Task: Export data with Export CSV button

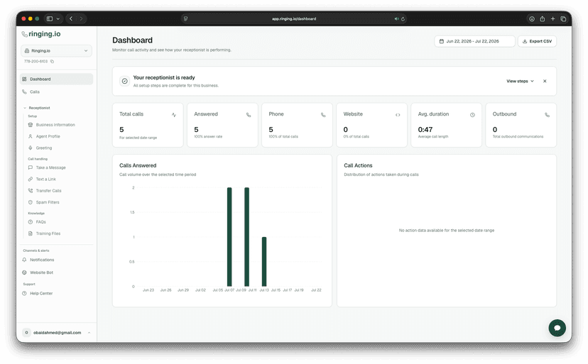Action: click(x=537, y=41)
